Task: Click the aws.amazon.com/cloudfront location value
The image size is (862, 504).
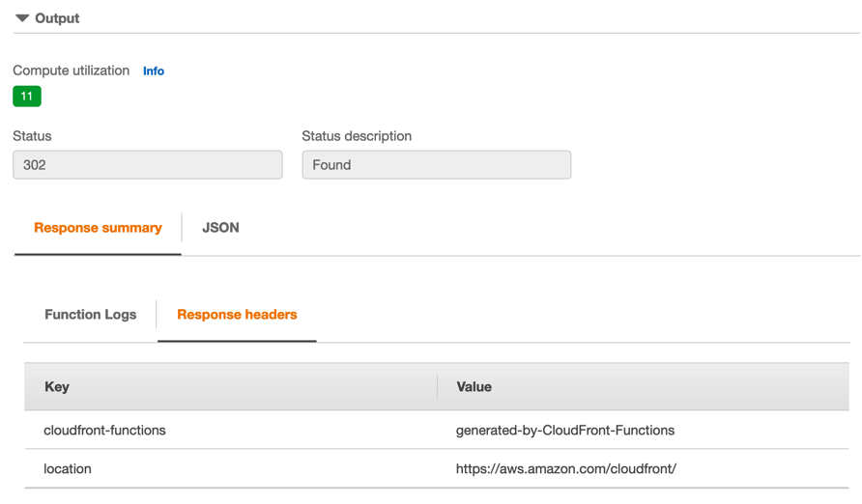Action: (x=566, y=469)
